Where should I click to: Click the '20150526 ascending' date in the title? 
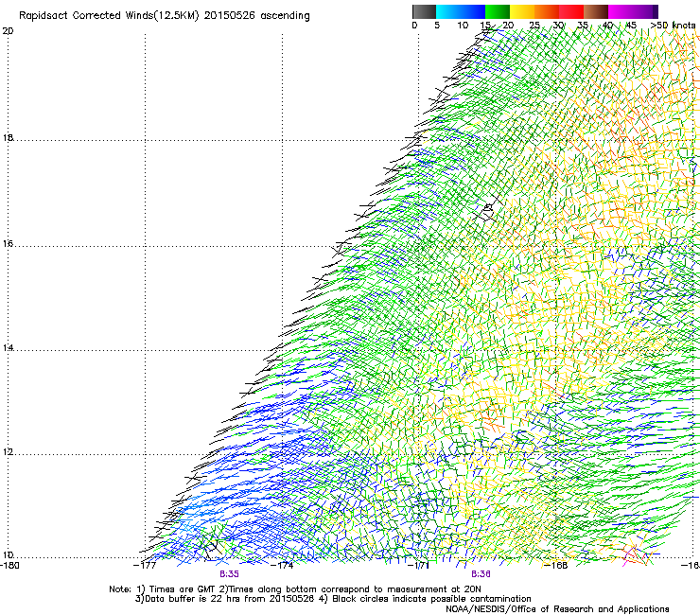point(257,16)
